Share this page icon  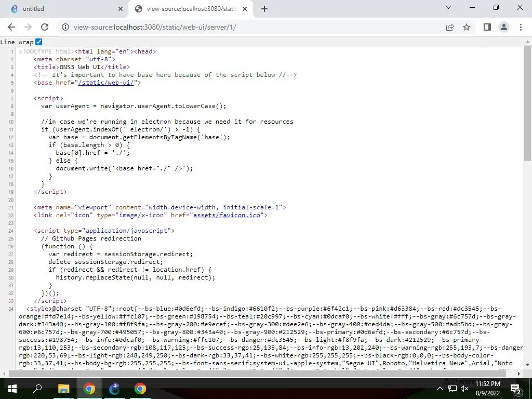pos(450,27)
